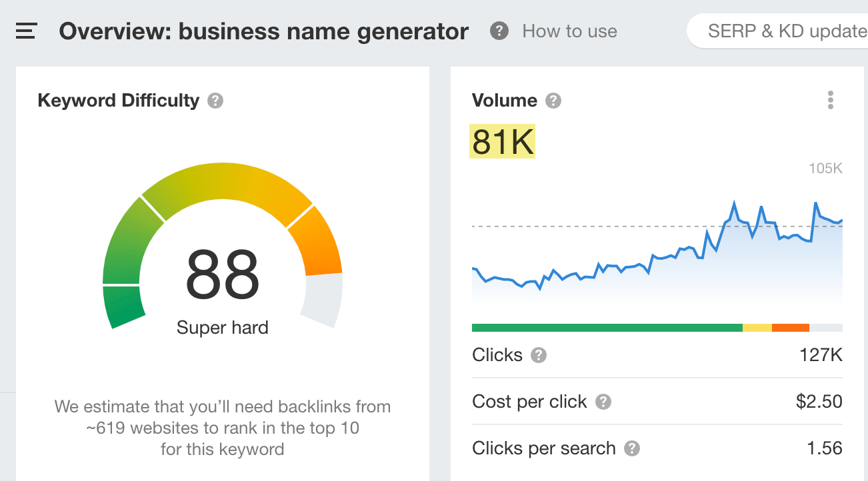The height and width of the screenshot is (481, 868).
Task: Click the 105K peak label on the chart
Action: click(825, 168)
